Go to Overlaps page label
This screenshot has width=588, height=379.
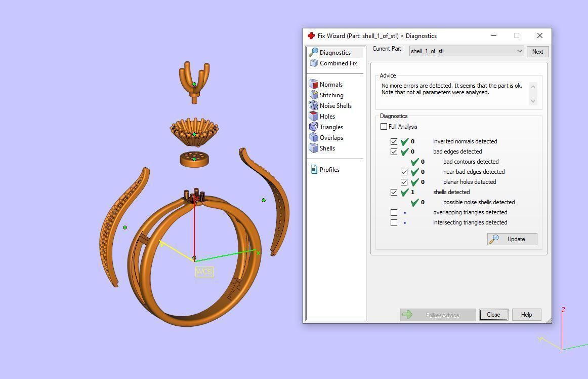tap(331, 137)
